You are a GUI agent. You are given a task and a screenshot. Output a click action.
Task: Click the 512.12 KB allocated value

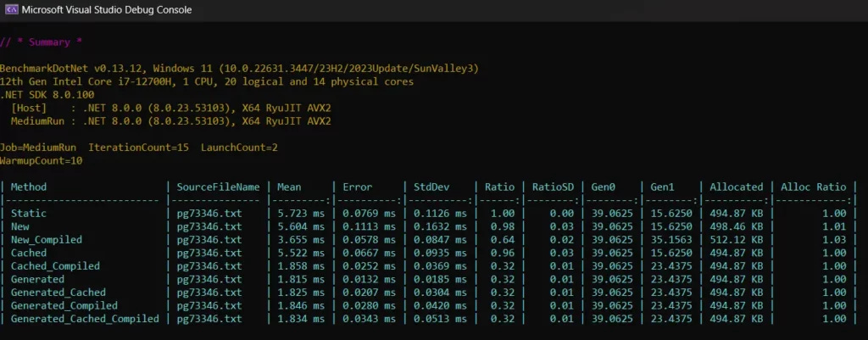[737, 240]
